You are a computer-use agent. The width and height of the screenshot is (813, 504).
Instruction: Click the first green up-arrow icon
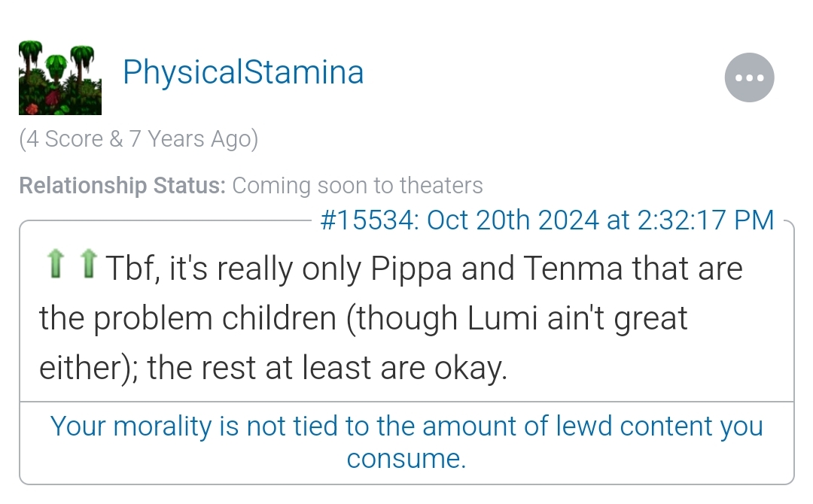click(x=56, y=263)
